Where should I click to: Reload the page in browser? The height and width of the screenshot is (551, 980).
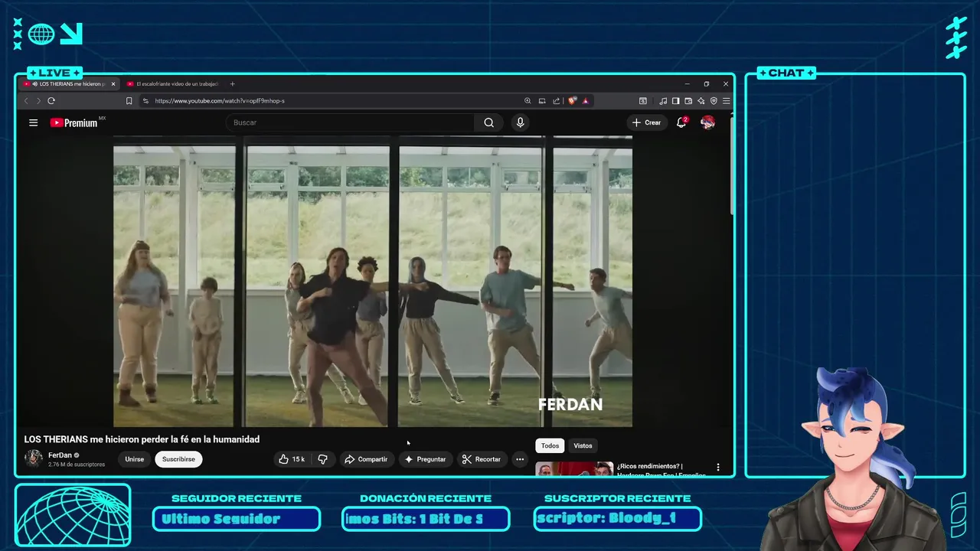[51, 100]
